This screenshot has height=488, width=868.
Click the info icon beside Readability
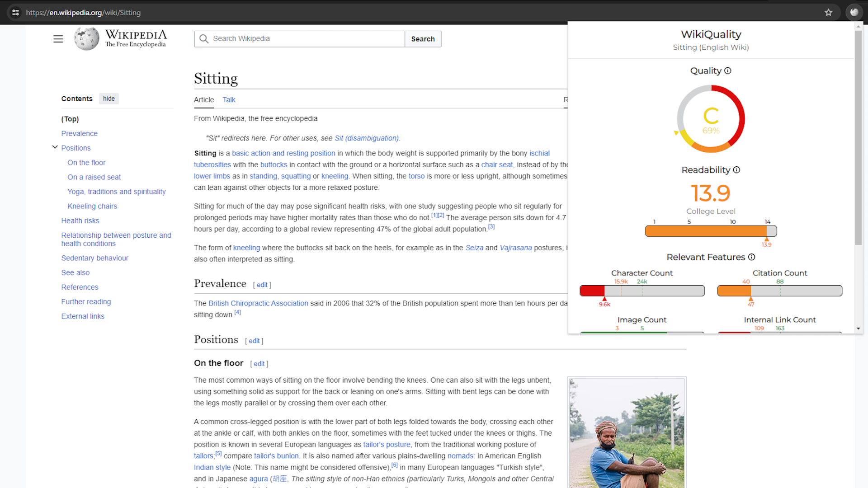point(737,170)
